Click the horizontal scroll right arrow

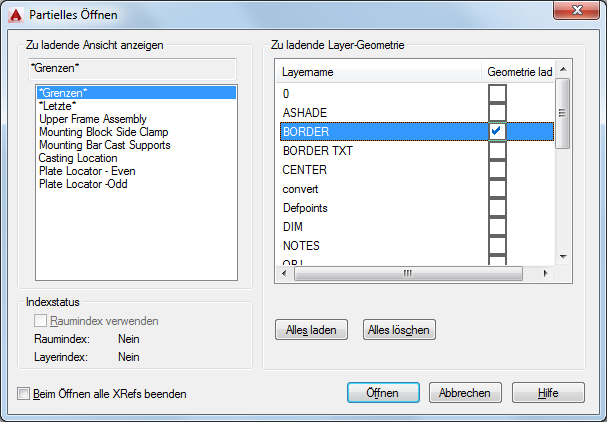pyautogui.click(x=545, y=273)
